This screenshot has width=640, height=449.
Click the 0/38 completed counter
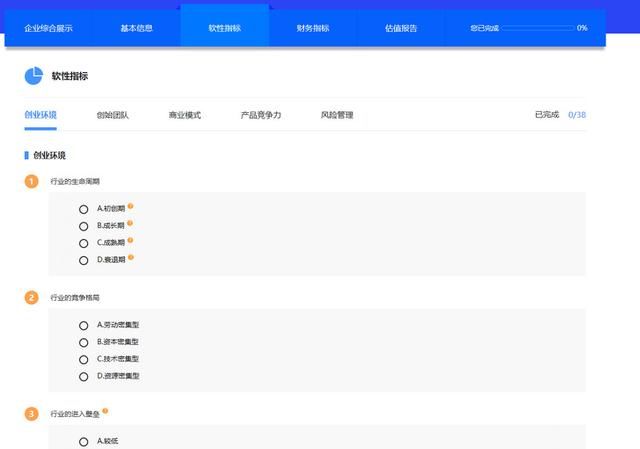(577, 115)
